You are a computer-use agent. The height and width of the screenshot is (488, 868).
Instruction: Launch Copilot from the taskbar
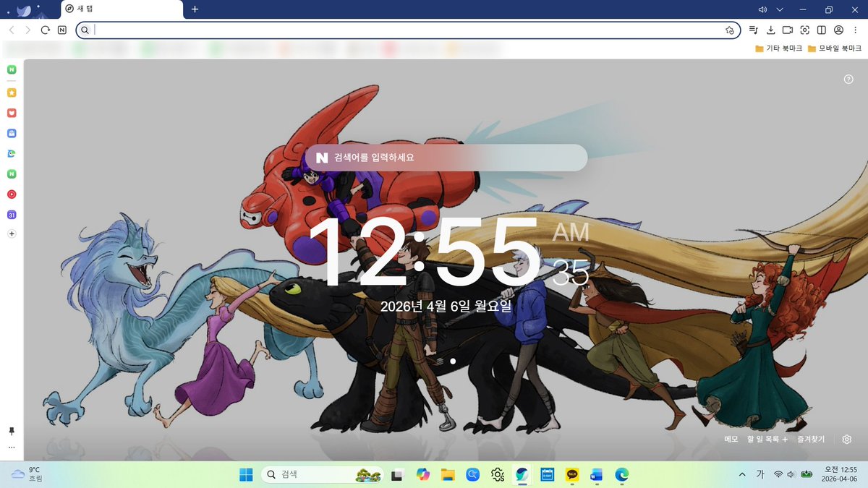click(422, 474)
